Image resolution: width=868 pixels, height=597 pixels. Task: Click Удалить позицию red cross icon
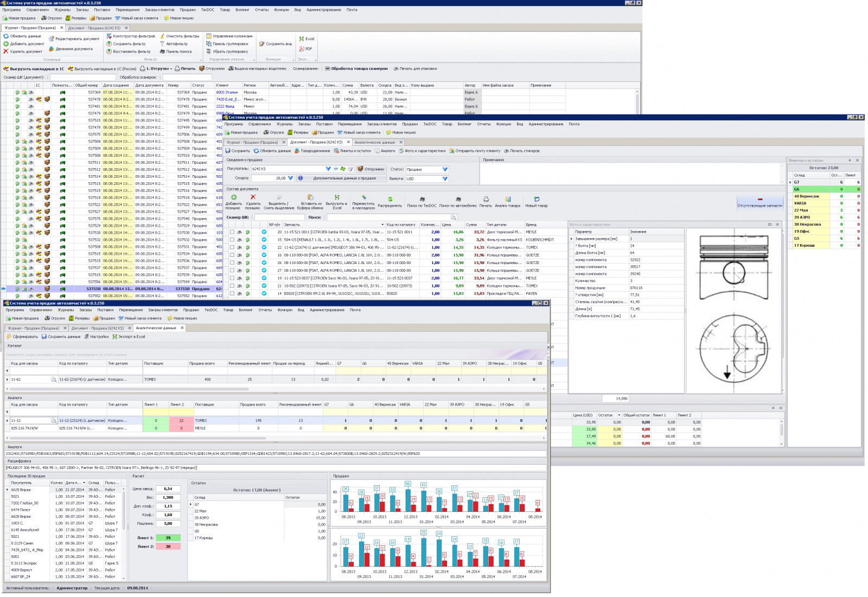coord(253,197)
